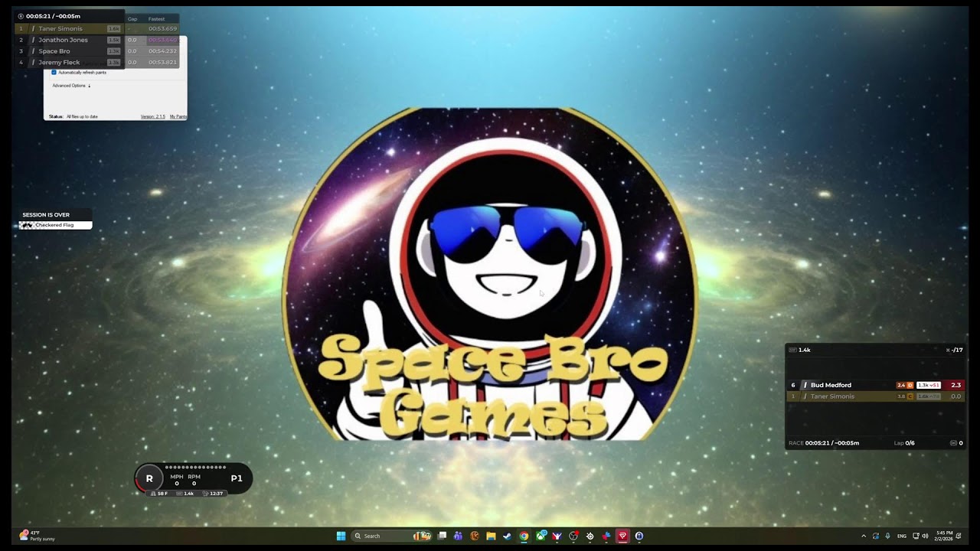Click the Space Bro Games logo
This screenshot has width=980, height=551.
pyautogui.click(x=490, y=274)
